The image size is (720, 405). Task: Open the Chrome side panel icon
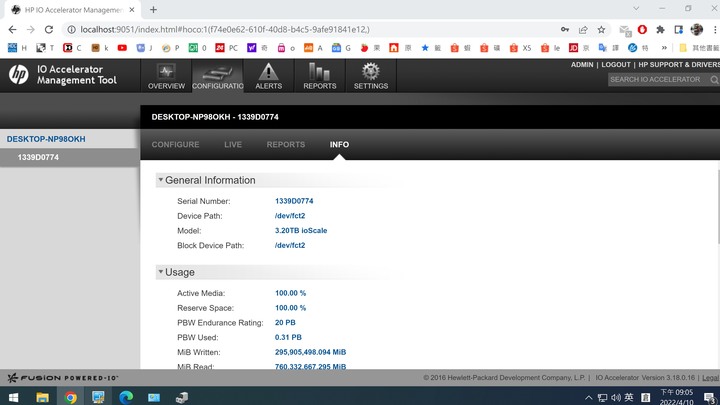click(679, 29)
